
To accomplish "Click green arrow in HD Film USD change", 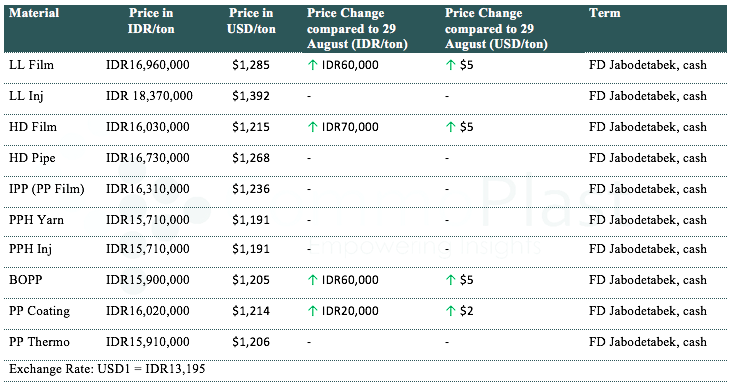I will [x=450, y=127].
